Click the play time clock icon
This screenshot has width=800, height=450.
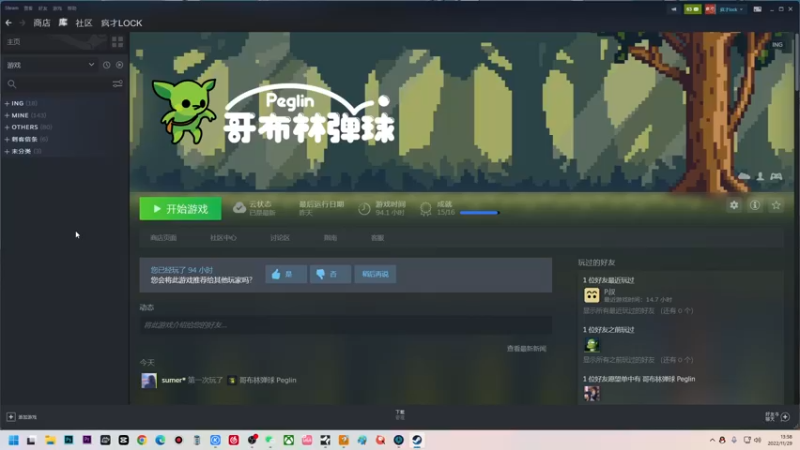364,208
